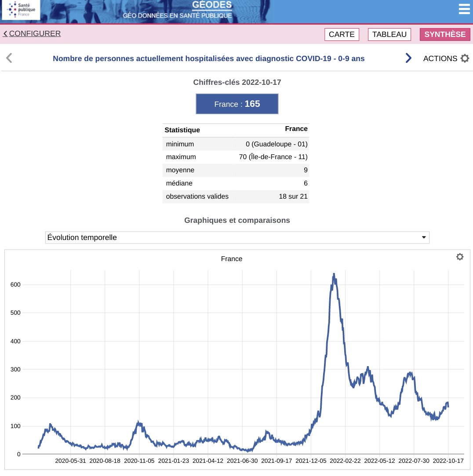Switch to the CARTE tab
This screenshot has width=473, height=476.
tap(342, 34)
